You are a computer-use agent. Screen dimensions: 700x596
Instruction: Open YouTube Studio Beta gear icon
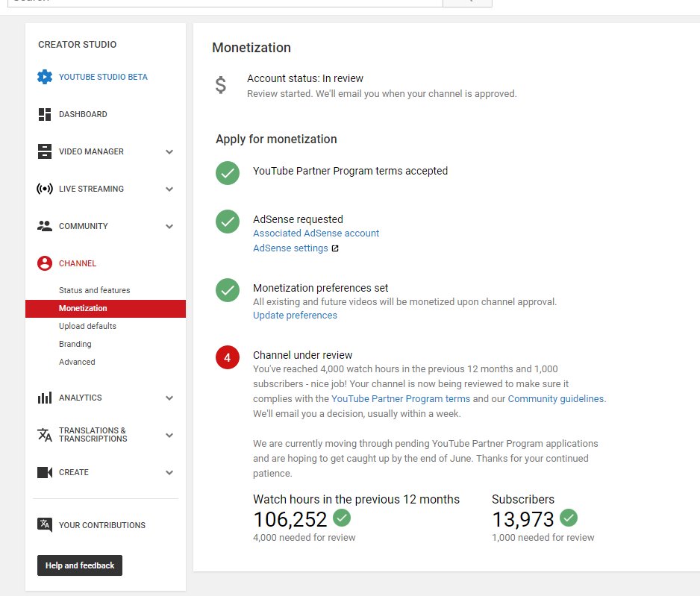coord(45,77)
